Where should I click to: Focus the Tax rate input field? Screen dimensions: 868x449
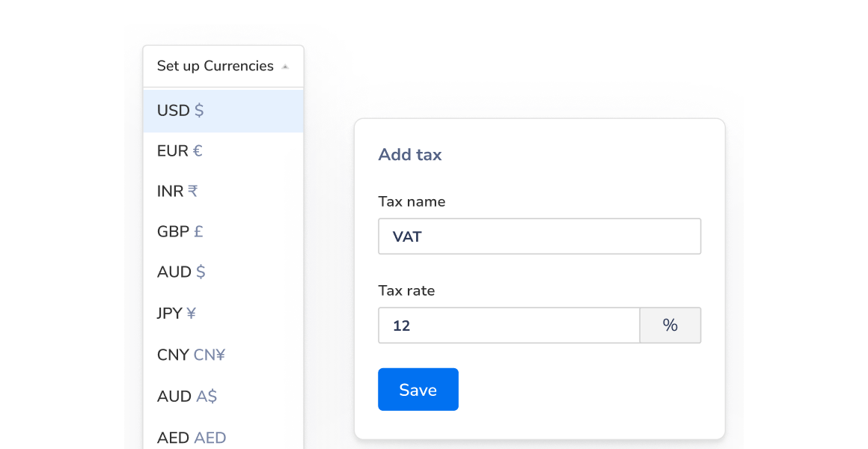tap(509, 325)
